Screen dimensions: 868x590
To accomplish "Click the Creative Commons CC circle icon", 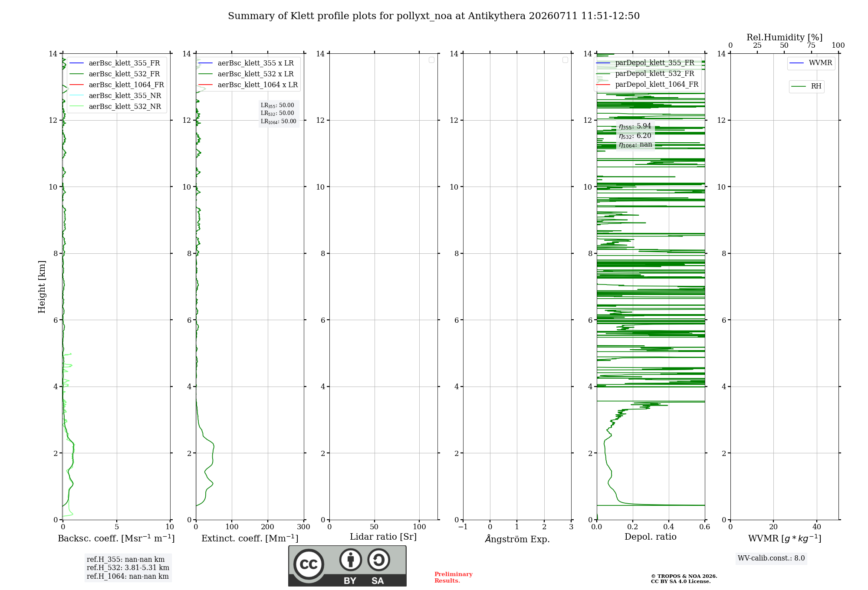I will pyautogui.click(x=309, y=564).
